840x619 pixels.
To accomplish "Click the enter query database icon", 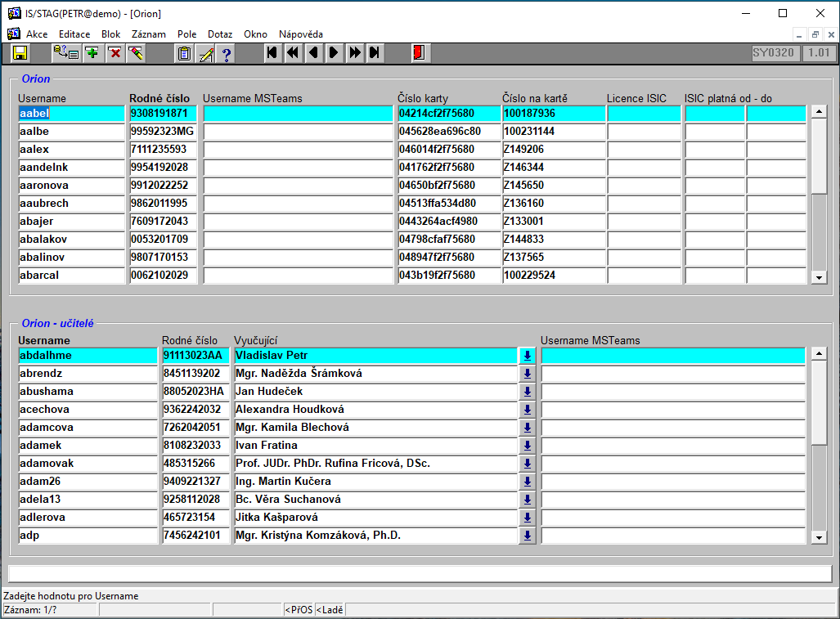I will (66, 53).
